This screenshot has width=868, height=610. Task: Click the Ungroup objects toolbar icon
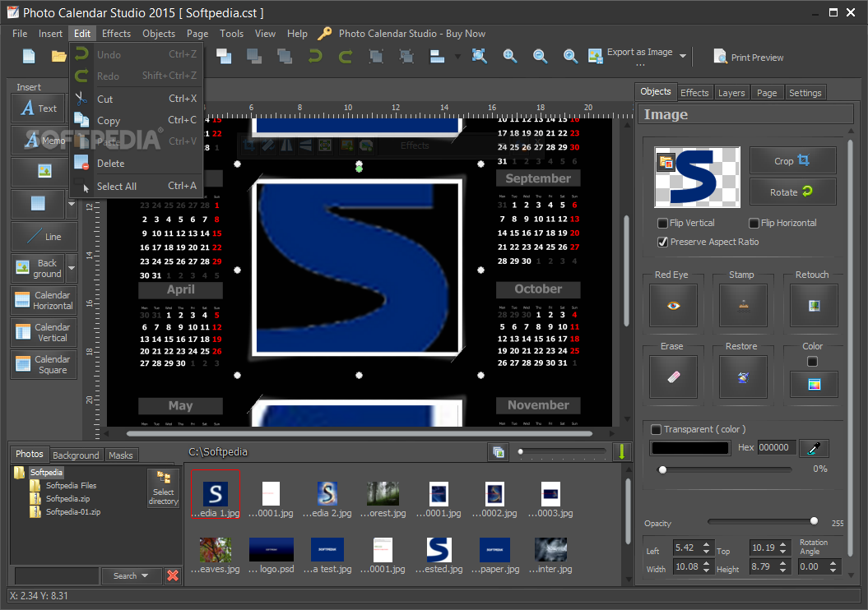point(406,57)
